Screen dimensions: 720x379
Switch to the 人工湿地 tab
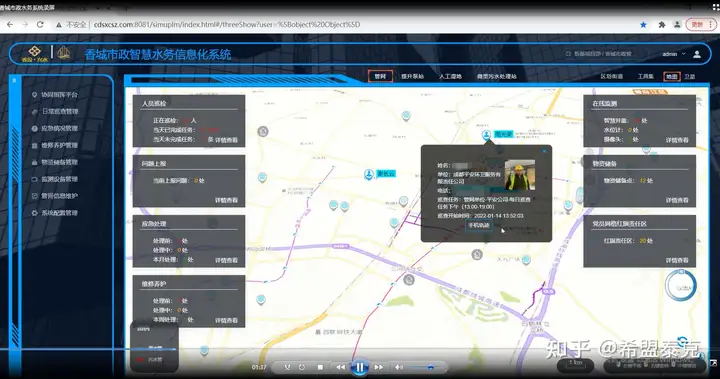450,76
